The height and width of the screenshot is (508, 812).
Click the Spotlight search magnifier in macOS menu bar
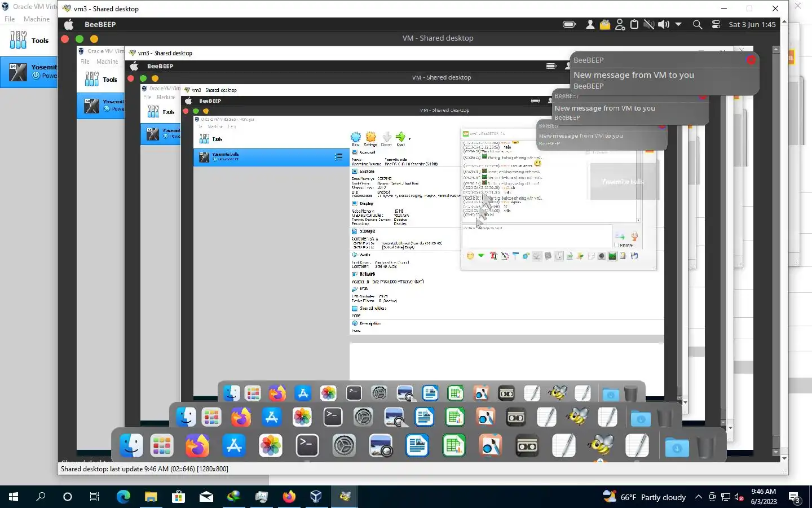click(698, 24)
